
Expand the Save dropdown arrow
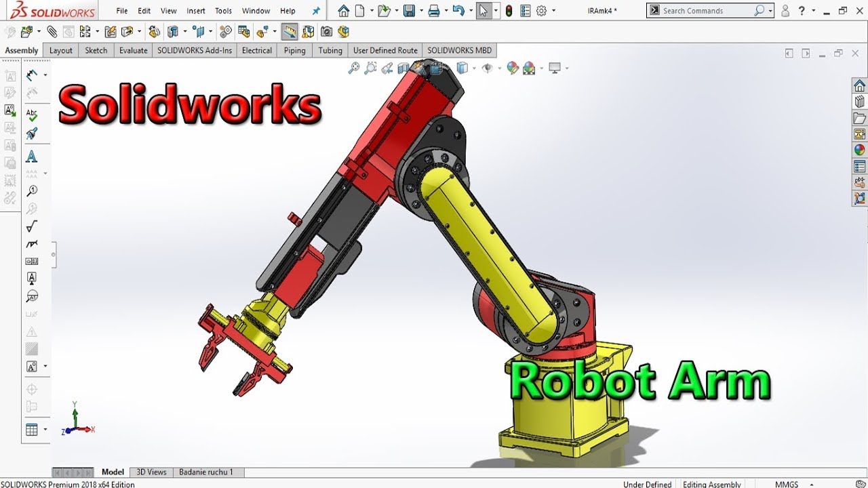[x=420, y=11]
